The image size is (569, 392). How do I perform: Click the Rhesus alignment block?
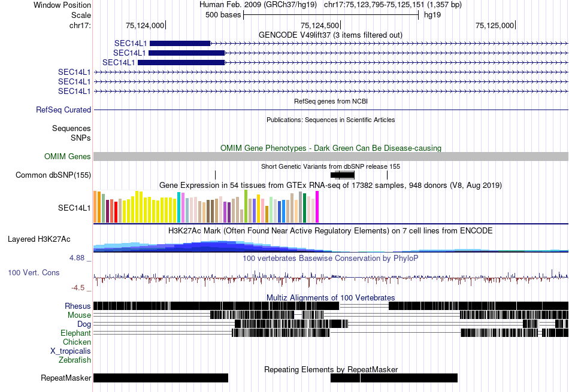[216, 306]
